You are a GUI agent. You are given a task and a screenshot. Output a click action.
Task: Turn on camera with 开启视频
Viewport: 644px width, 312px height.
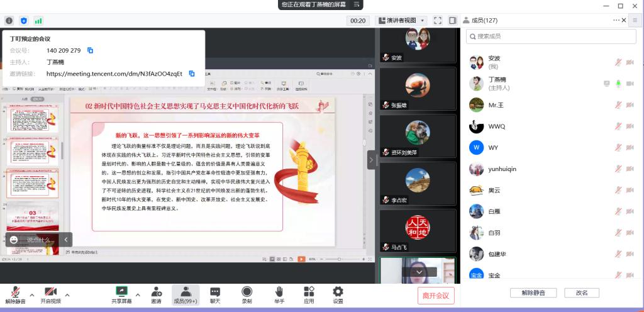[50, 295]
